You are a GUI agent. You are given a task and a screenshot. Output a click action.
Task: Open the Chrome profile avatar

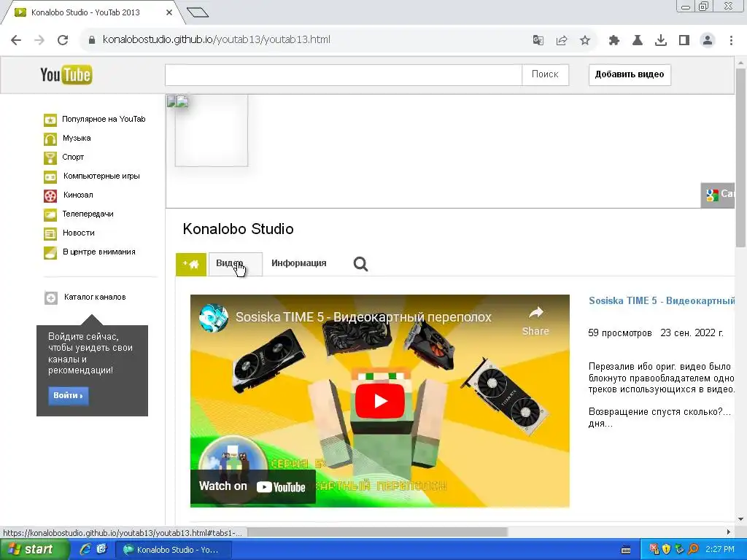pyautogui.click(x=708, y=41)
